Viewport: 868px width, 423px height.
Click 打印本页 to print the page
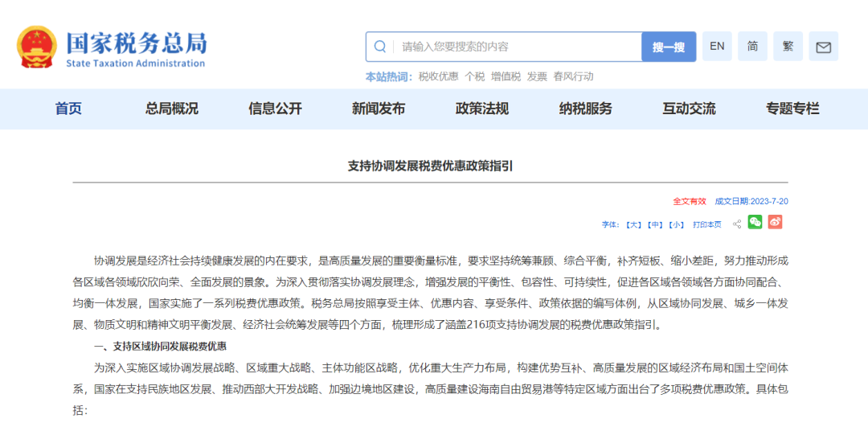[x=707, y=224]
